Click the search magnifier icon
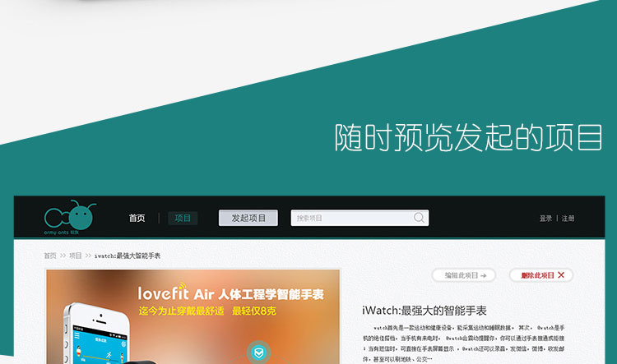The image size is (617, 364). [419, 218]
